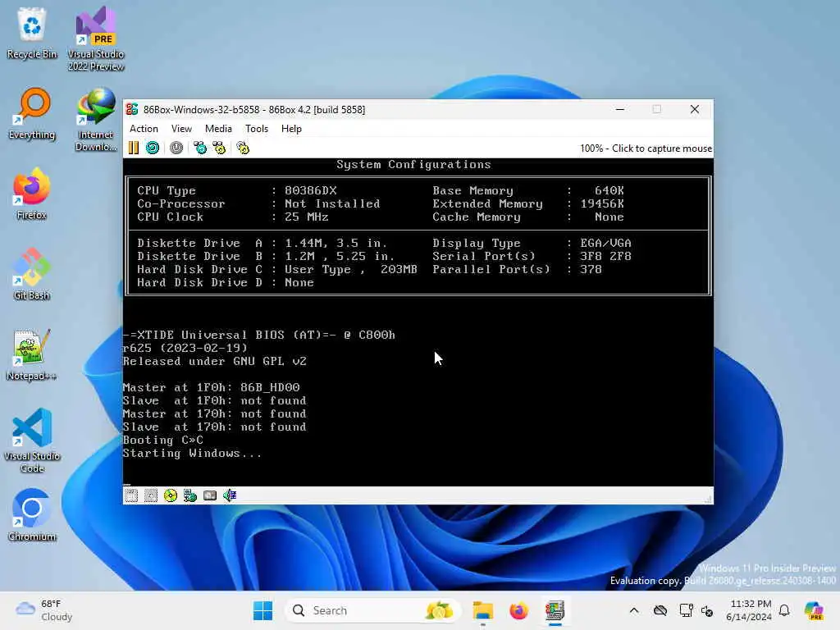This screenshot has height=630, width=840.
Task: Click the 86Box window title text
Action: (254, 109)
